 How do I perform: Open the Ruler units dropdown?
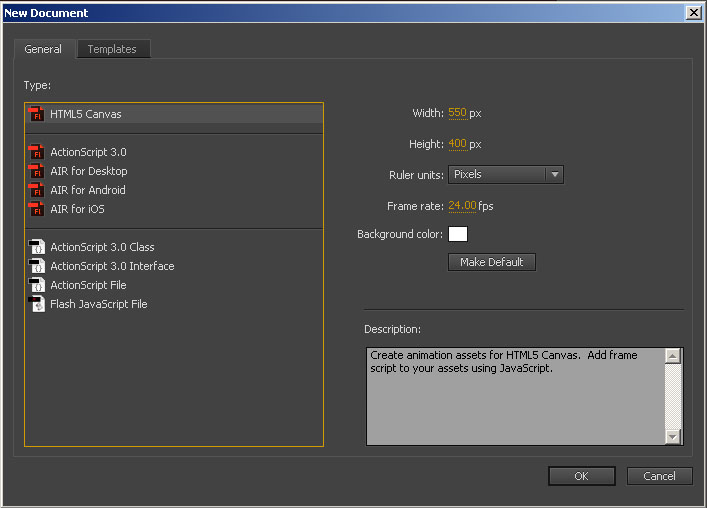(505, 174)
